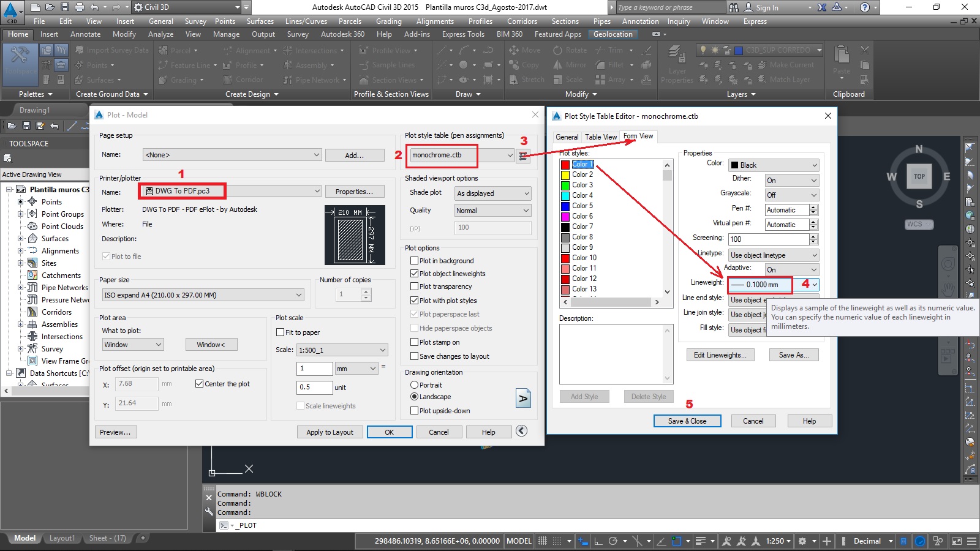The width and height of the screenshot is (980, 551).
Task: Click the Save & Close button
Action: [687, 421]
